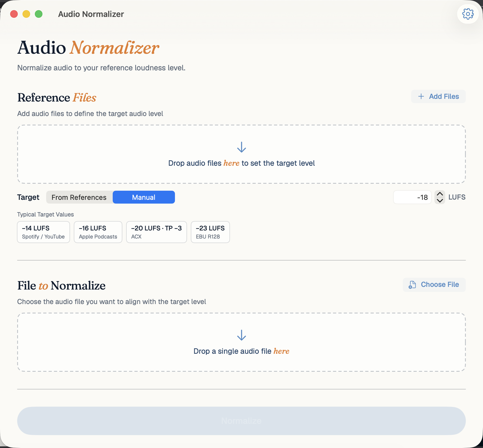Apply the -20 LUFS ACX preset
Screen dimensions: 483x448
pyautogui.click(x=156, y=232)
